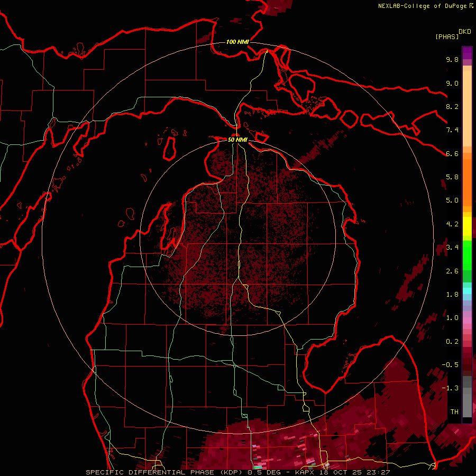Click the 7.4 value on the color scale
This screenshot has width=476, height=476.
point(452,130)
